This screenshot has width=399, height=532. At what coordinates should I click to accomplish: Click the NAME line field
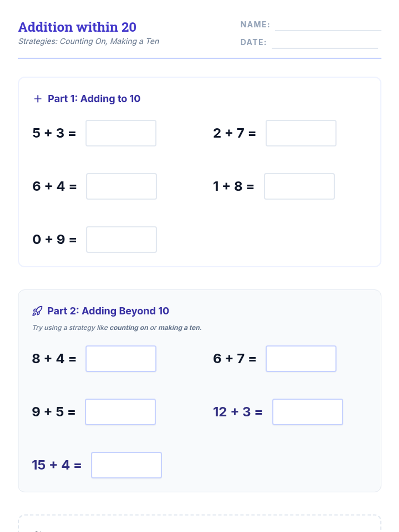coord(328,26)
